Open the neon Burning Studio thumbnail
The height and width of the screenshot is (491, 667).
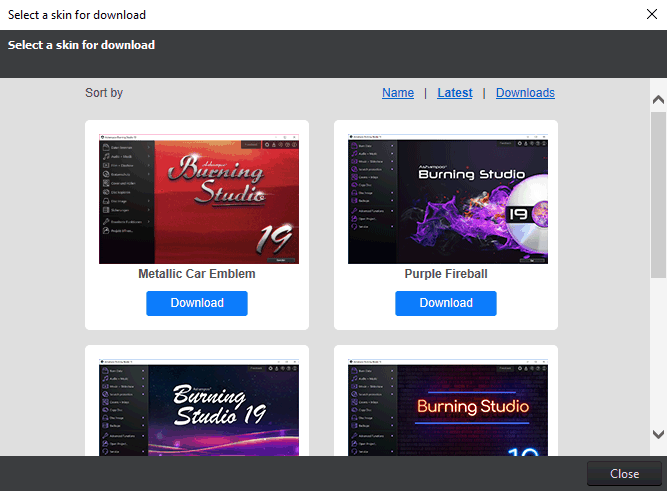tap(448, 408)
